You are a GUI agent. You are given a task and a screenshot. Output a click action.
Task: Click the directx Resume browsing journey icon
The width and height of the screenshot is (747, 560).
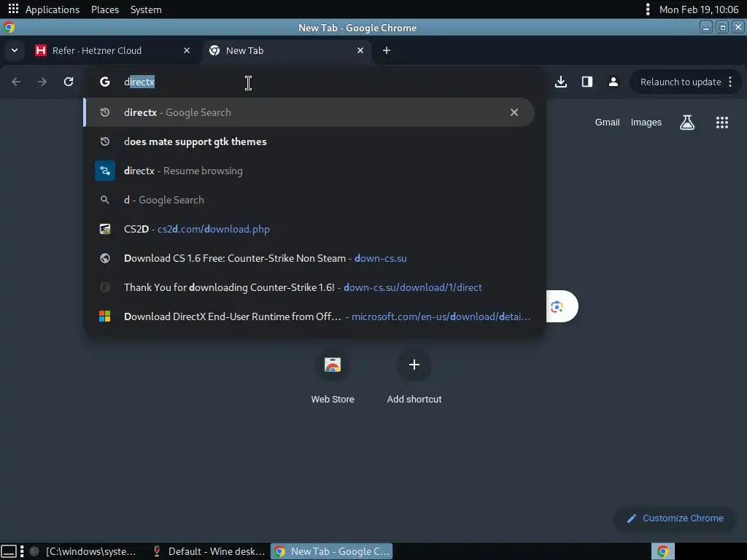click(105, 171)
